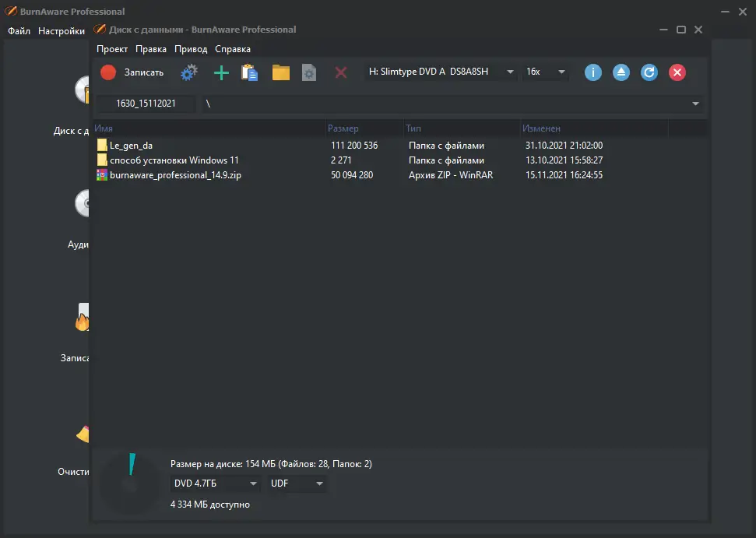Click the red Burn record icon
756x538 pixels.
click(x=108, y=72)
